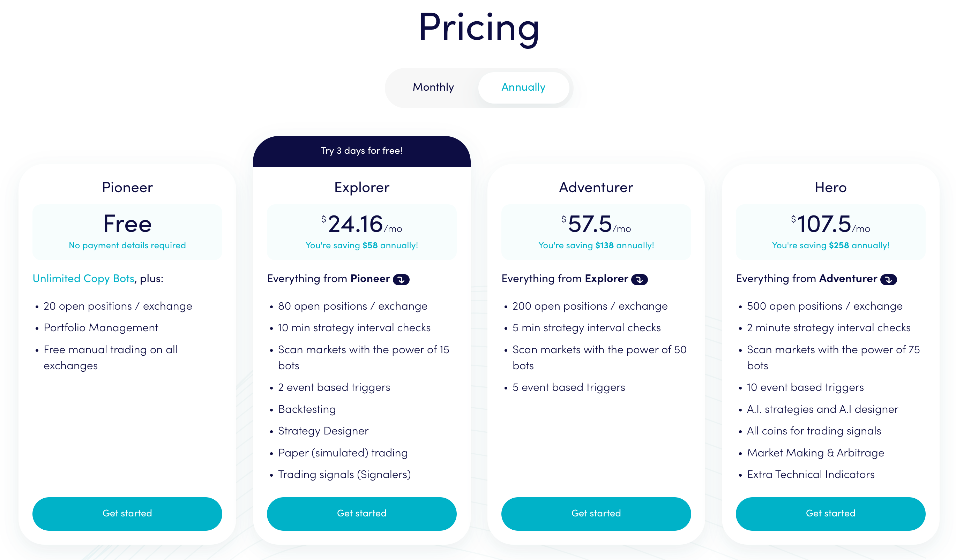
Task: Expand 'Everything from Explorer' features text
Action: click(x=565, y=279)
